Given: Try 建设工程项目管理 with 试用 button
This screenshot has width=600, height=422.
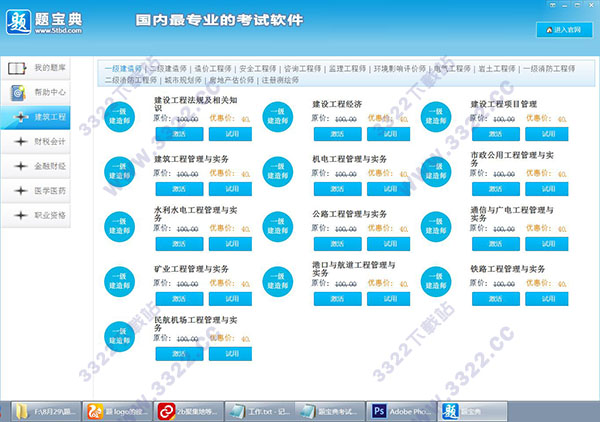Looking at the screenshot, I should pyautogui.click(x=546, y=132).
